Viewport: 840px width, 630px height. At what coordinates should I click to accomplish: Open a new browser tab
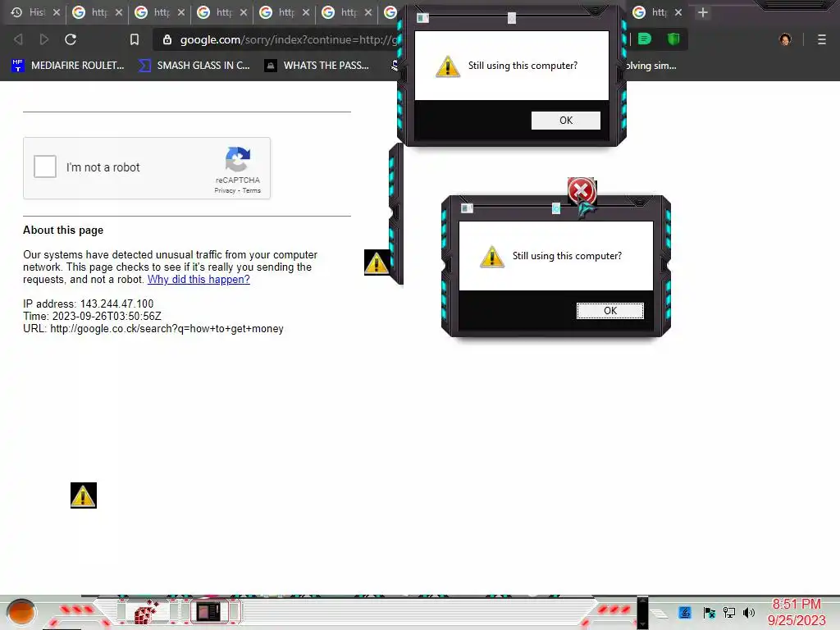point(703,12)
